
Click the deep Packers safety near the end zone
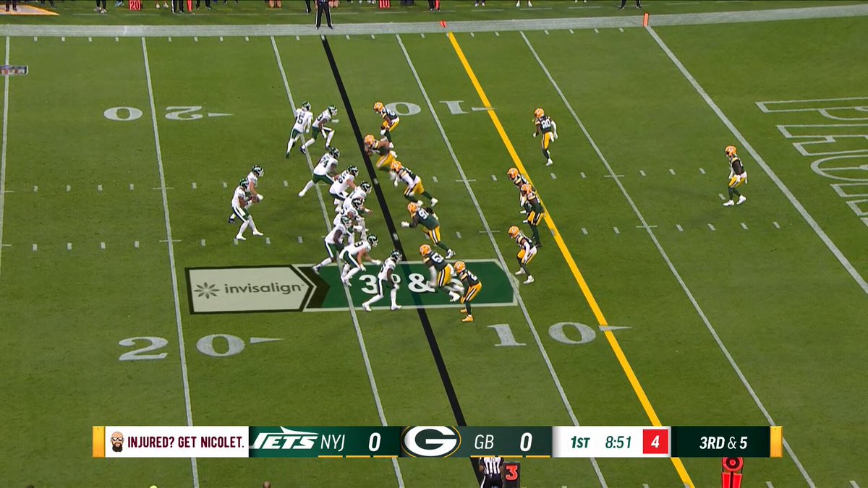pos(735,176)
